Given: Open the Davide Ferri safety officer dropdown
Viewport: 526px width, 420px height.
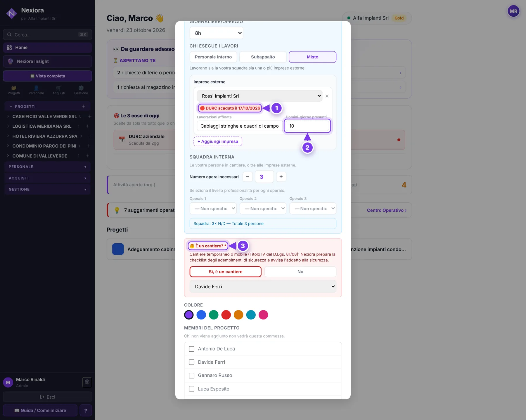Looking at the screenshot, I should click(x=263, y=287).
